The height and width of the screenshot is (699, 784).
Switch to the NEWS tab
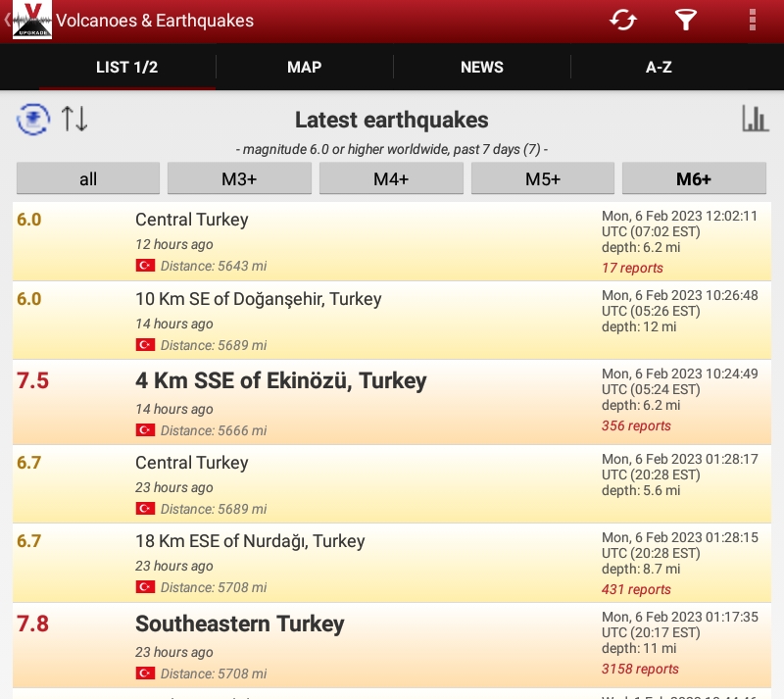coord(481,68)
